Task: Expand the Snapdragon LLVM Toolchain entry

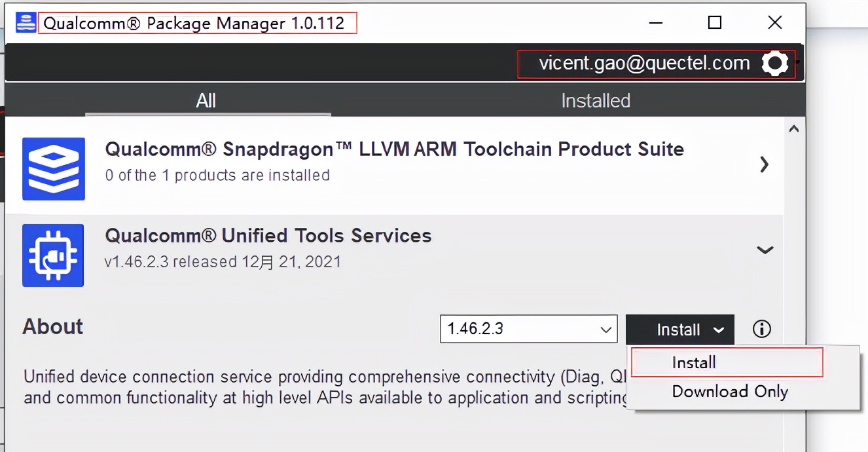Action: 764,165
